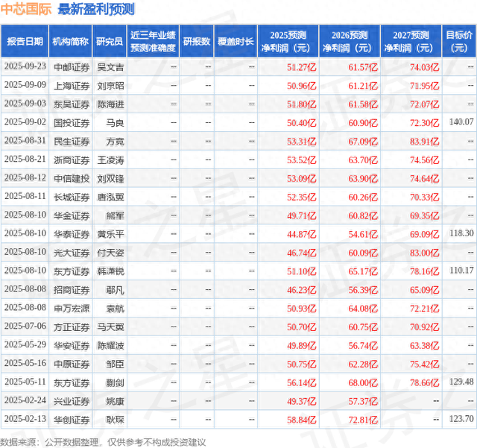Select analyst 陈海进

click(x=110, y=104)
